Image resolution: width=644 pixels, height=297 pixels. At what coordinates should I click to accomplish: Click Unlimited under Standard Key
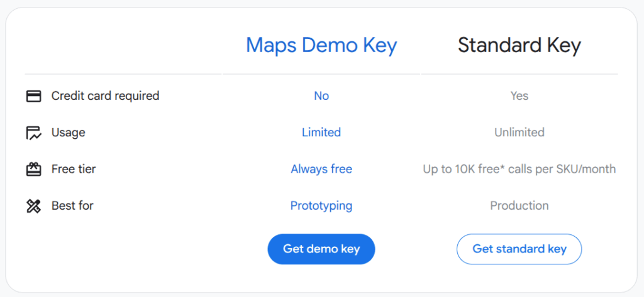519,132
